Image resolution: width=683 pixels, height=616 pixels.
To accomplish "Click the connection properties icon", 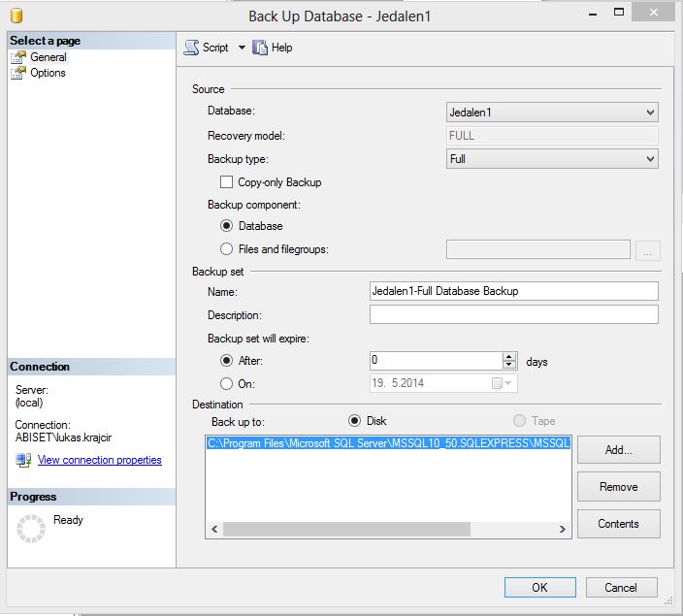I will 23,460.
